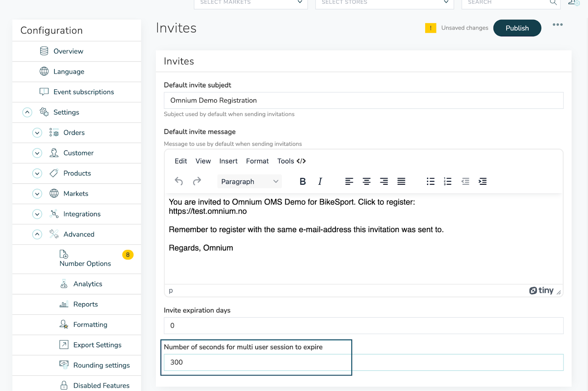Click the number 8 badge beside Number Options

click(128, 255)
